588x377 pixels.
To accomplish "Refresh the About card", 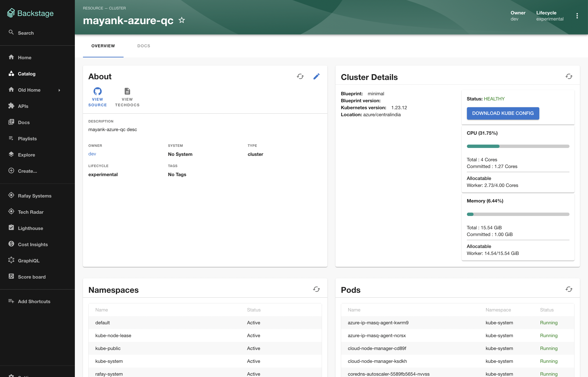I will pos(300,76).
